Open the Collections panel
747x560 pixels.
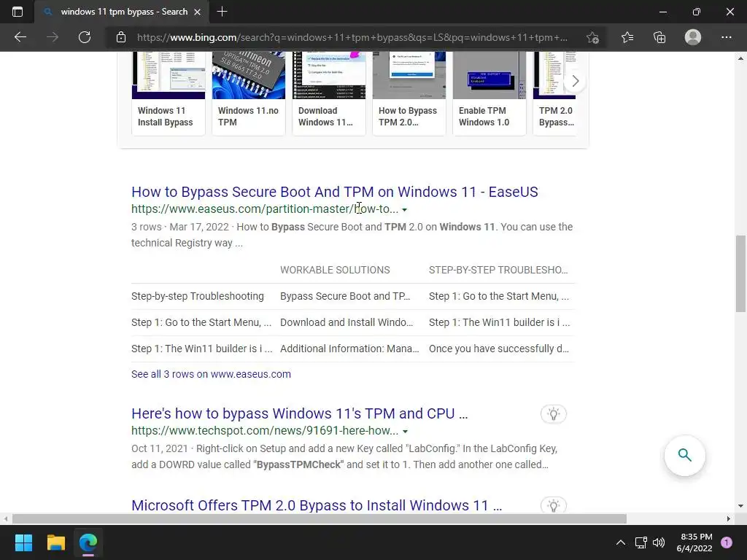click(x=659, y=37)
